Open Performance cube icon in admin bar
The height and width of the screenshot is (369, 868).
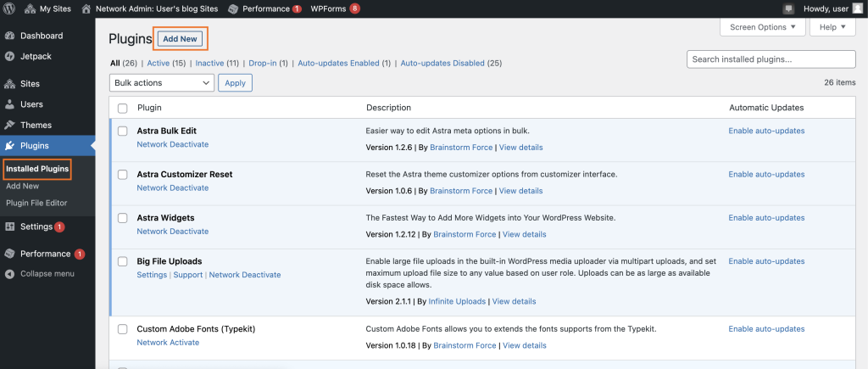[x=234, y=8]
